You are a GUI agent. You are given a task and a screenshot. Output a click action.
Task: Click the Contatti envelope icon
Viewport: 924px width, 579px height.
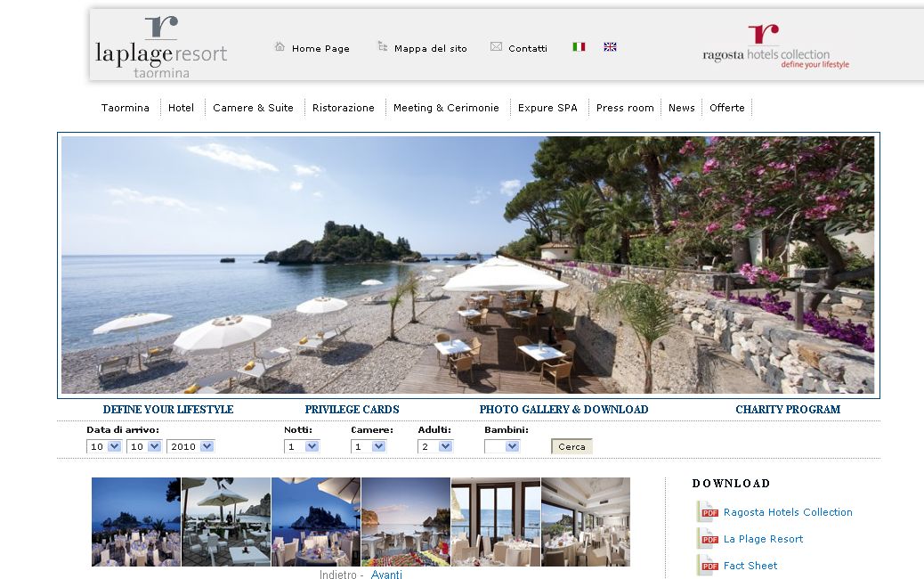point(495,45)
